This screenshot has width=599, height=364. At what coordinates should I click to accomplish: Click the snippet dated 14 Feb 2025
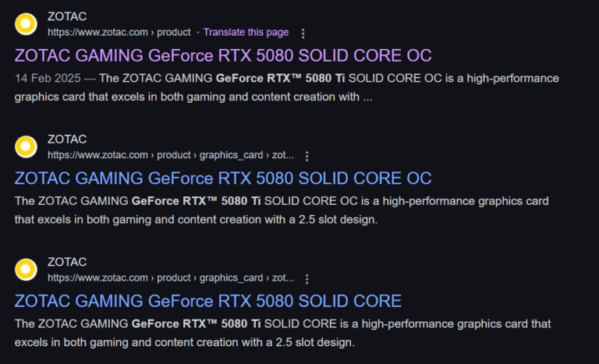pyautogui.click(x=286, y=87)
